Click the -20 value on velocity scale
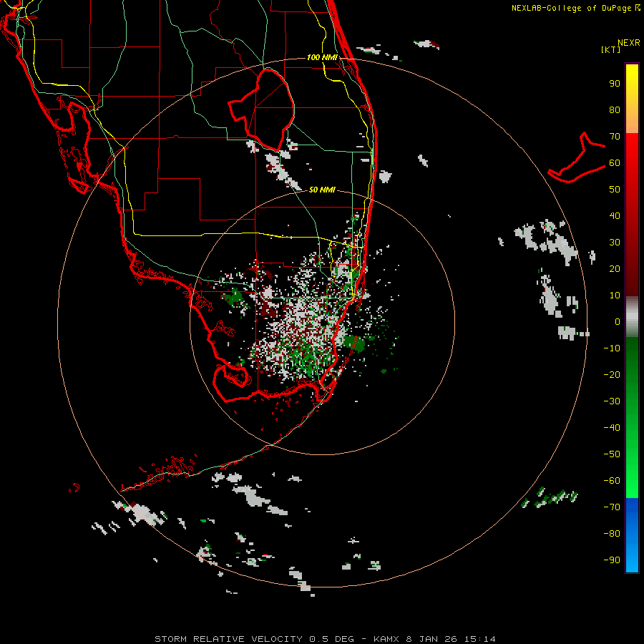Viewport: 644px width, 644px height. coord(612,375)
